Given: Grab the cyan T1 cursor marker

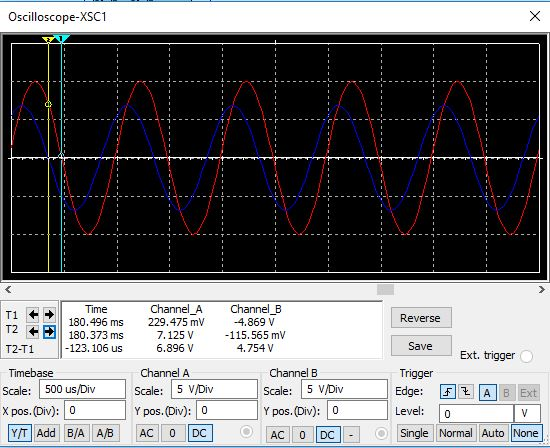Looking at the screenshot, I should coord(61,39).
